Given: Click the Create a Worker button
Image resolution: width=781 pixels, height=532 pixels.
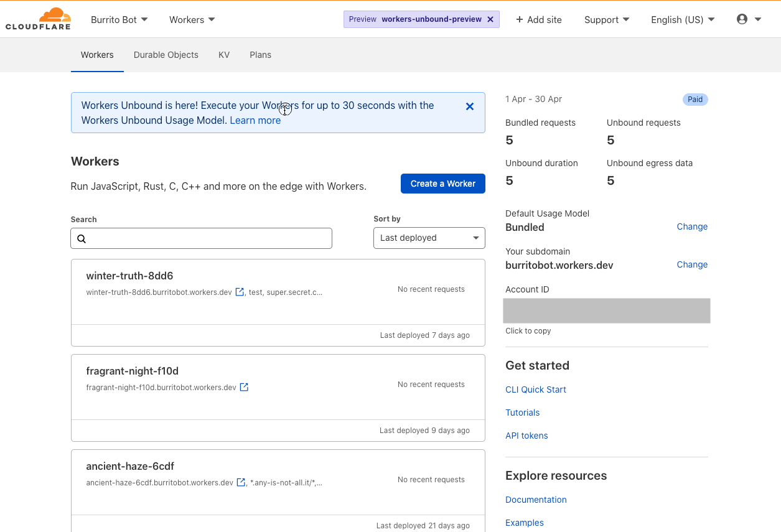Looking at the screenshot, I should [443, 184].
